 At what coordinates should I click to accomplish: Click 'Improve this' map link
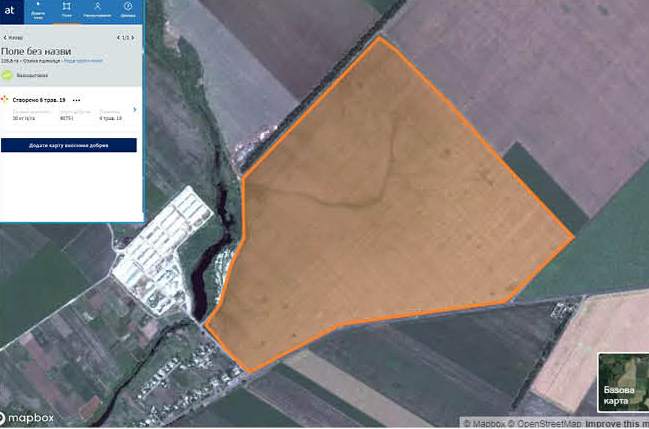point(612,424)
